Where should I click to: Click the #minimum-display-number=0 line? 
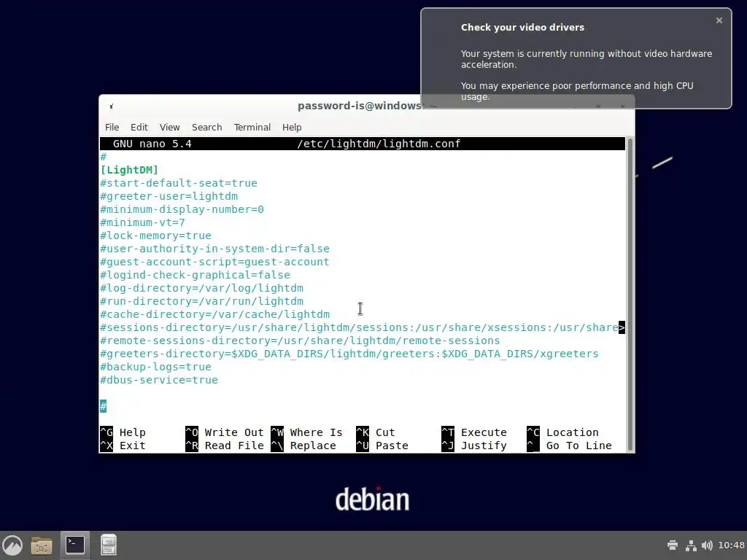(182, 209)
